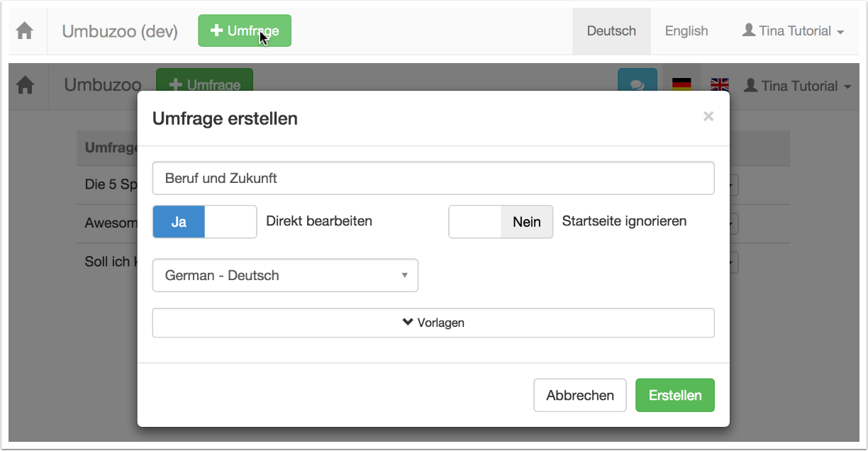Close the Umfrage erstellen dialog with X
The image size is (868, 451).
tap(708, 117)
